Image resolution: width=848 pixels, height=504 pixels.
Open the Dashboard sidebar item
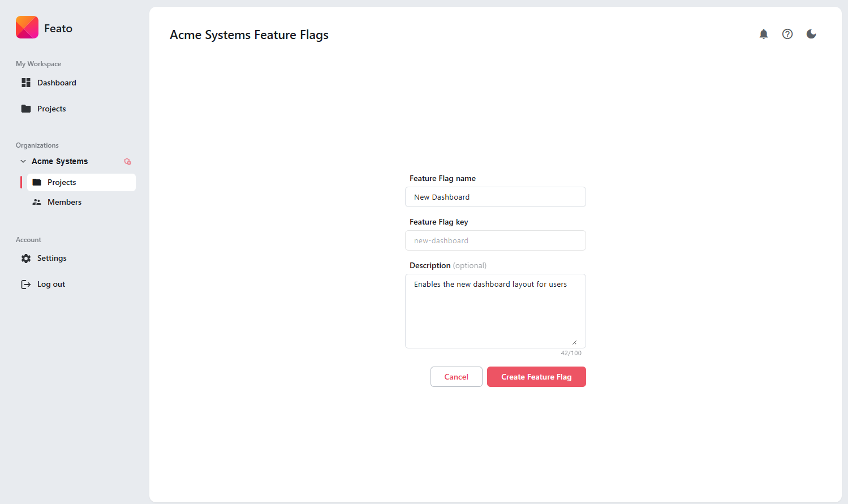[57, 83]
